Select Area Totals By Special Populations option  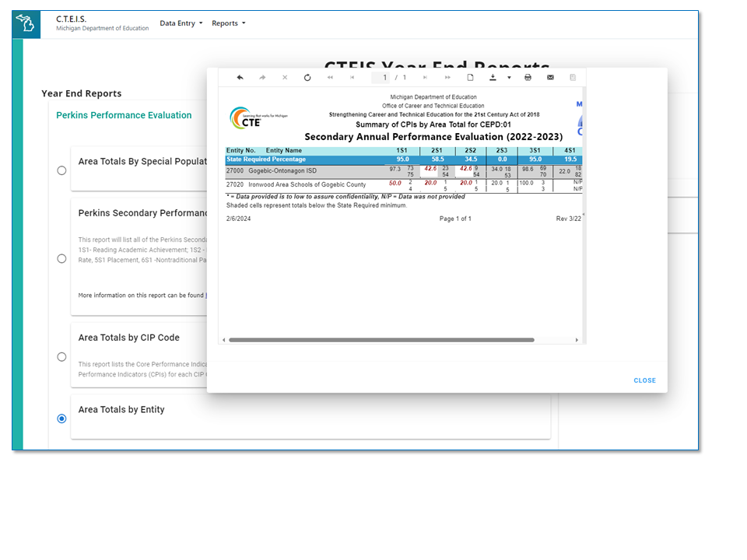tap(62, 170)
